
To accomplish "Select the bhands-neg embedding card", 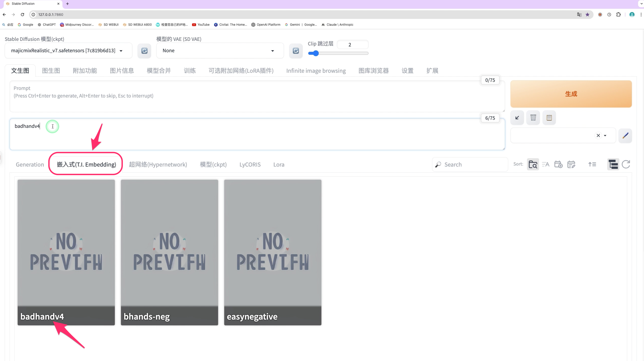I will tap(169, 252).
